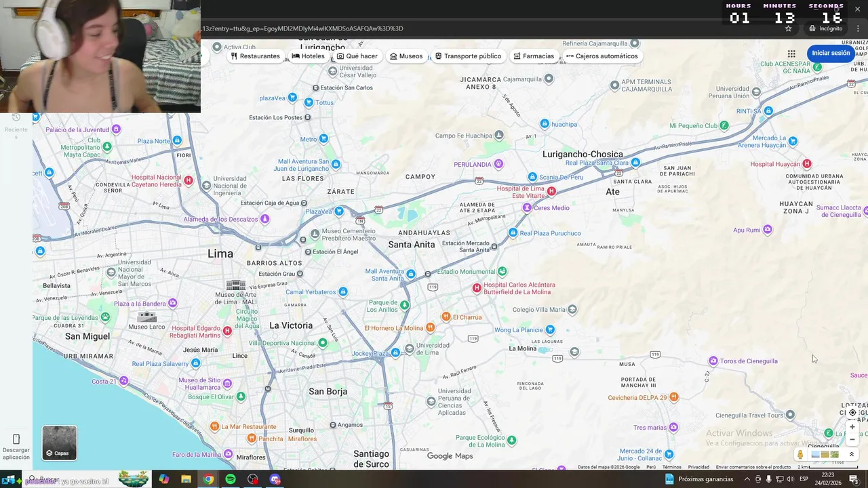Select the Alameda de los Descalzos marker

coord(264,218)
